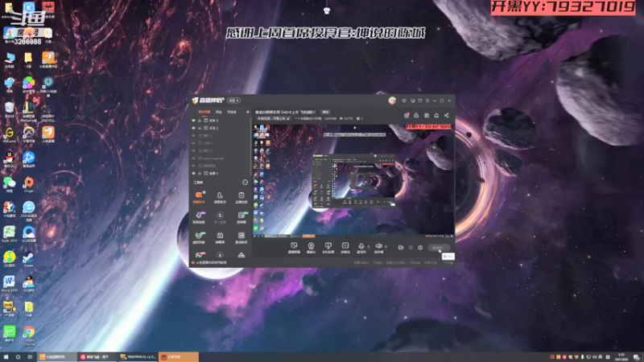Image resolution: width=644 pixels, height=362 pixels.
Task: Toggle visibility eye for 文本 1 source
Action: tap(193, 143)
